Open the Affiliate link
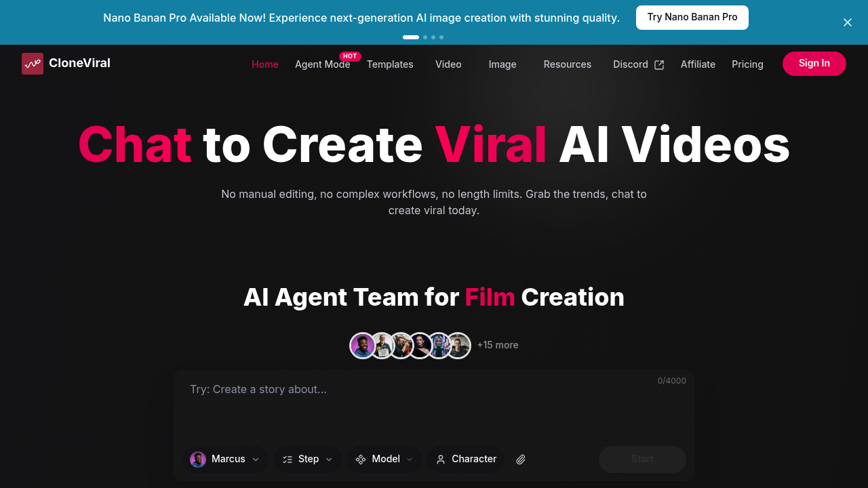The height and width of the screenshot is (488, 868). 698,64
